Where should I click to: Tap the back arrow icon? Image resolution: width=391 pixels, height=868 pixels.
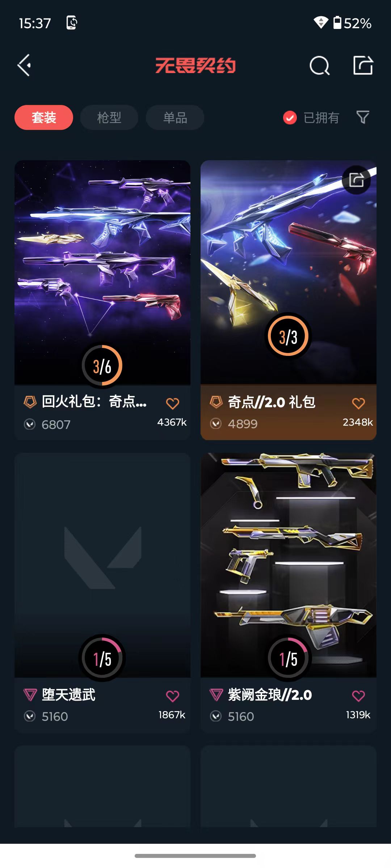tap(24, 65)
